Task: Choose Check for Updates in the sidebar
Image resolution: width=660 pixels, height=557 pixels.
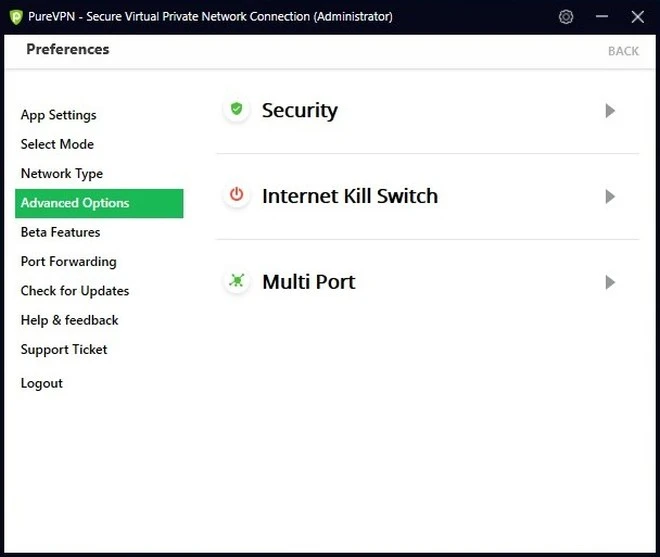Action: [75, 291]
